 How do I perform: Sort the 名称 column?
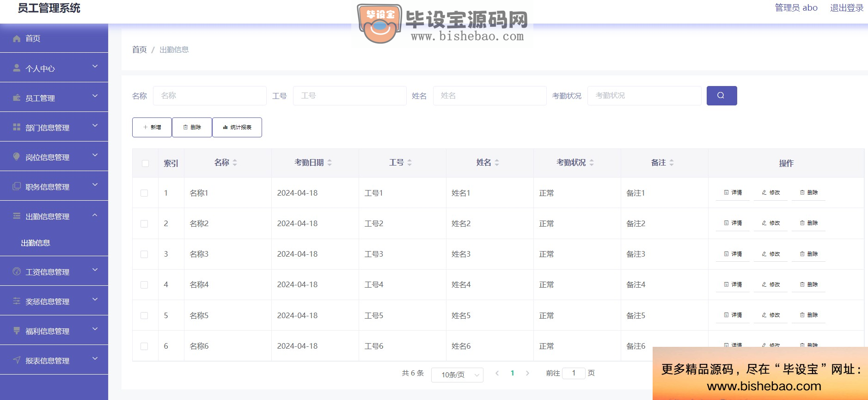(235, 163)
